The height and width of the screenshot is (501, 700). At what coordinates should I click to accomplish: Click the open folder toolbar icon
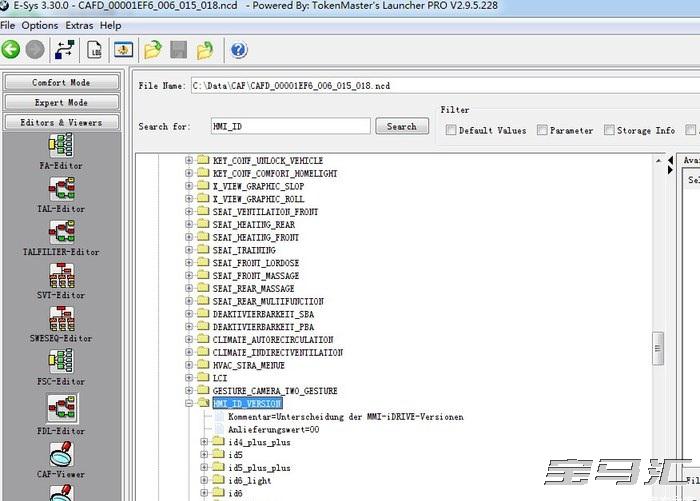(x=153, y=50)
